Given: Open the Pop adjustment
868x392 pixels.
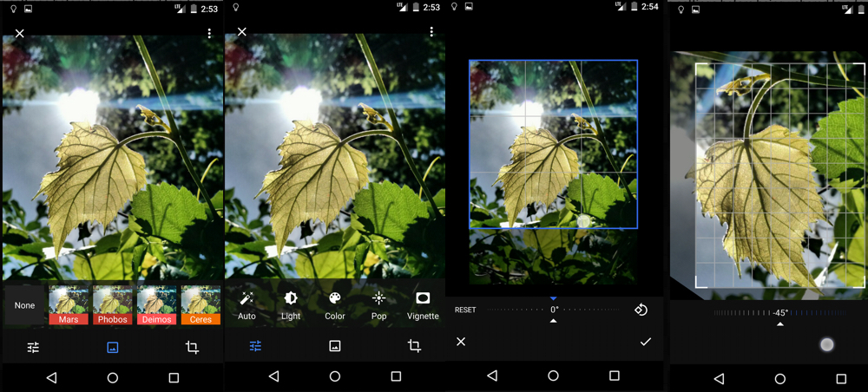Looking at the screenshot, I should (x=378, y=306).
